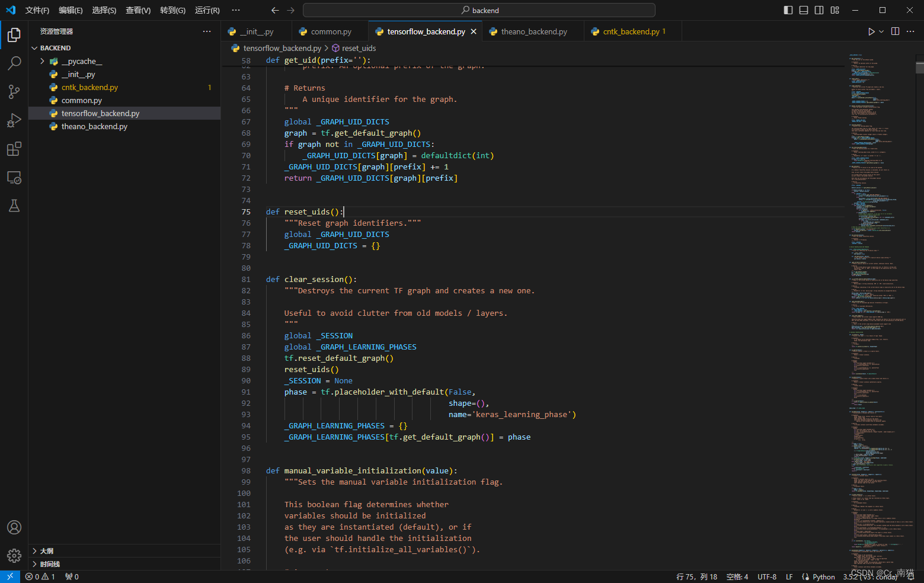Click the Accounts icon in activity bar
This screenshot has height=583, width=924.
[14, 527]
